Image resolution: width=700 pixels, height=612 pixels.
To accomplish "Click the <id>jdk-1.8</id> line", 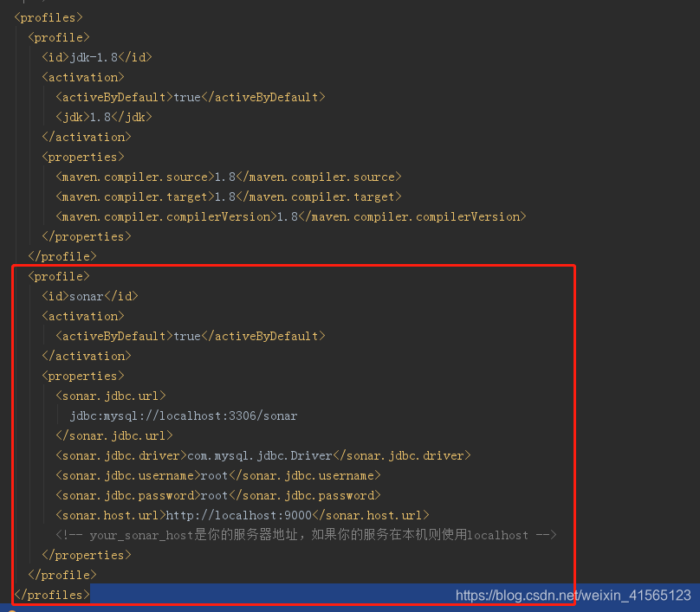I will click(x=97, y=57).
